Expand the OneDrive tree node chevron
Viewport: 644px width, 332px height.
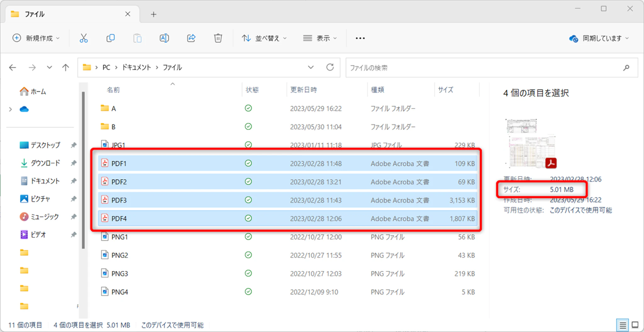(x=10, y=109)
